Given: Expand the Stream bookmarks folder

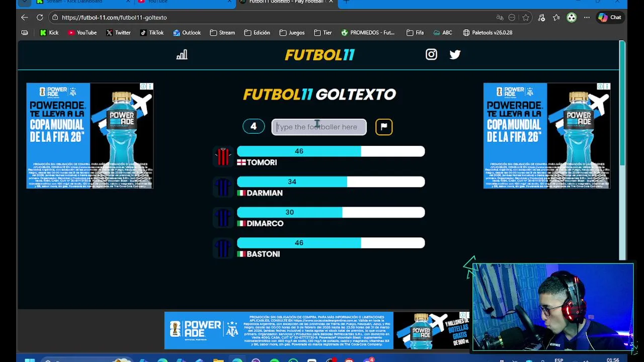Looking at the screenshot, I should point(222,33).
